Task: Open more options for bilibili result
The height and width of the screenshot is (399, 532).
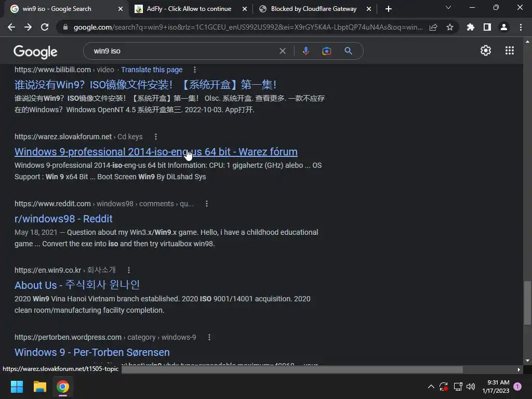Action: pos(194,70)
